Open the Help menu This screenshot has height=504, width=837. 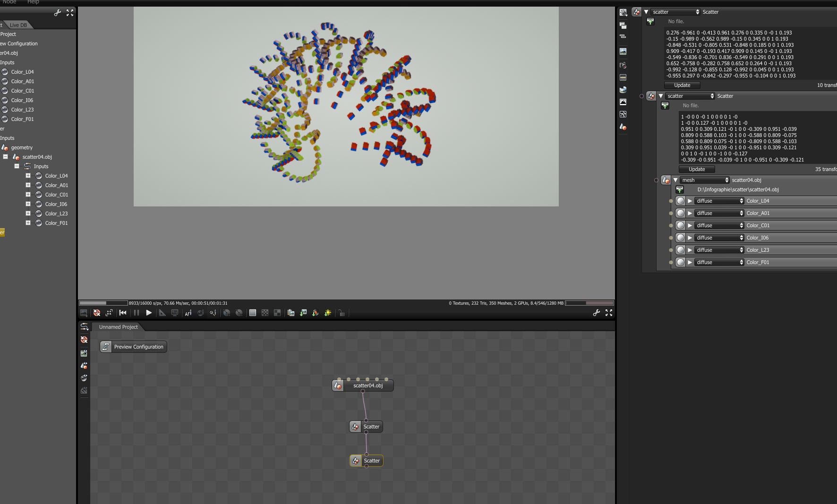pyautogui.click(x=33, y=2)
